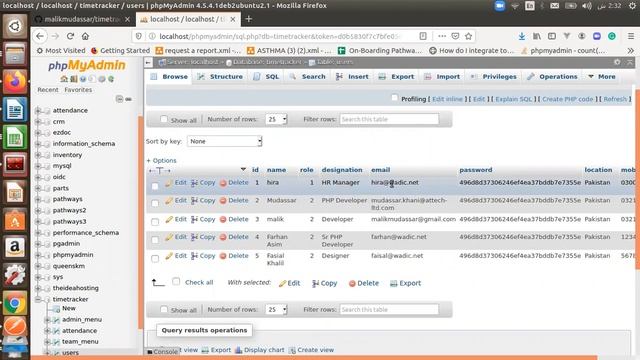The height and width of the screenshot is (360, 640).
Task: Bookmark this page with the star
Action: pyautogui.click(x=469, y=36)
